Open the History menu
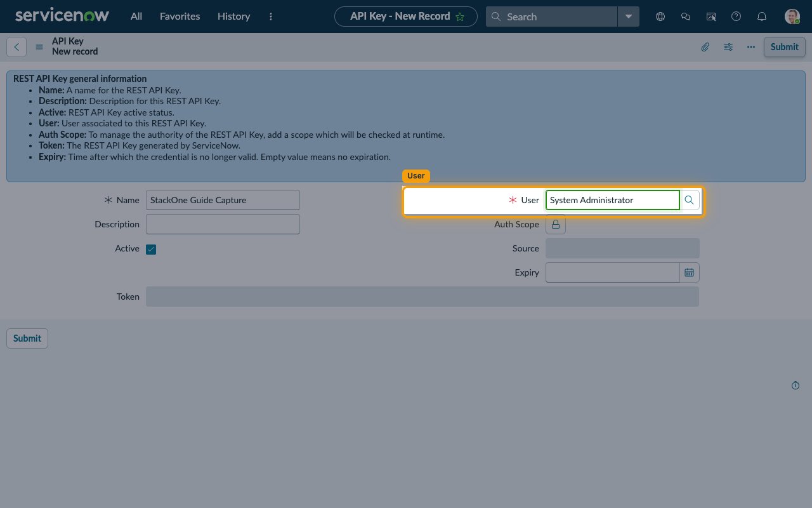 tap(233, 17)
